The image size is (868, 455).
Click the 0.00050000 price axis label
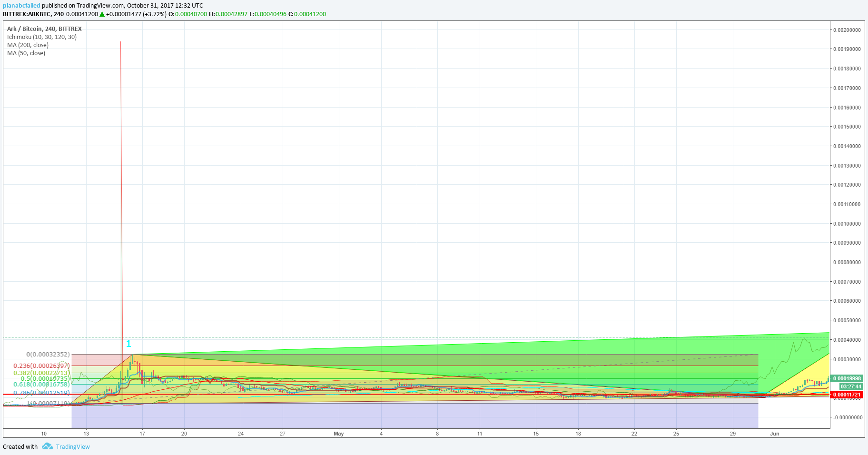(847, 320)
